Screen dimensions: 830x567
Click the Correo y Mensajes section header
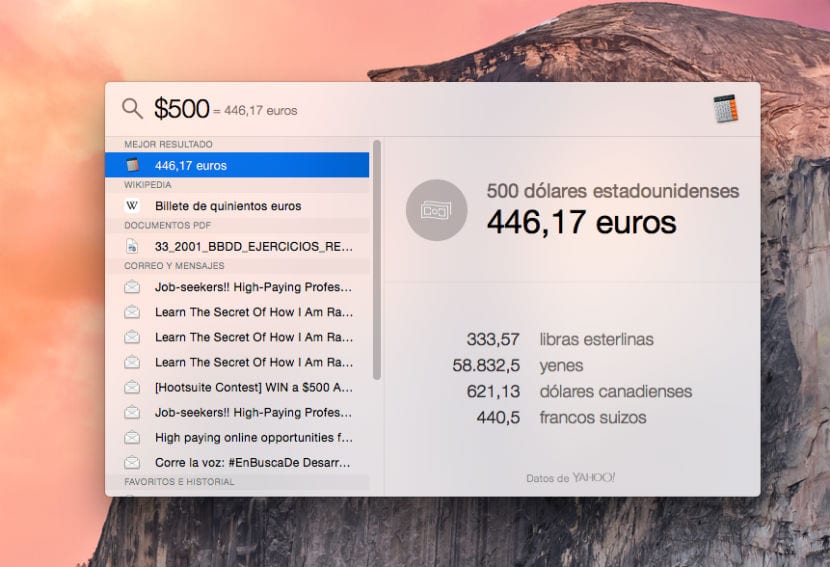coord(174,266)
